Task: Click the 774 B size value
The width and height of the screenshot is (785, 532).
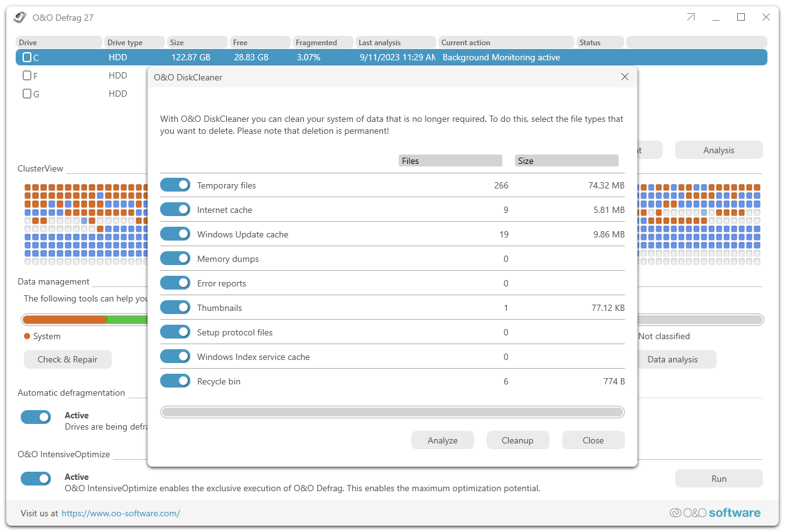Action: click(614, 381)
